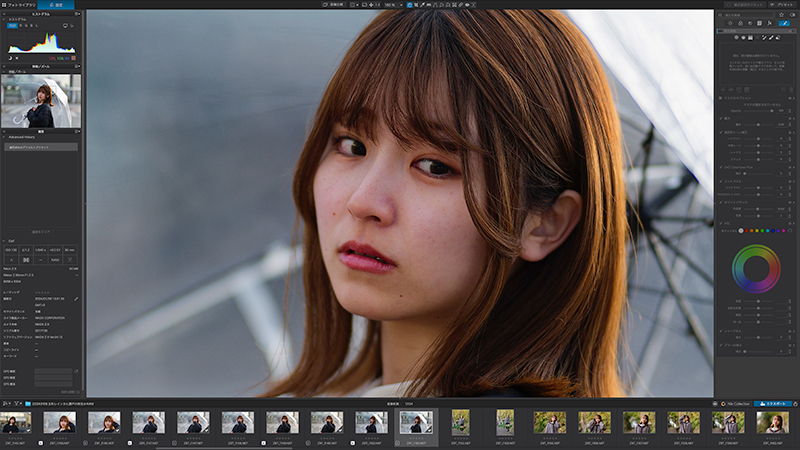Collapse the Histogram section chevron
The height and width of the screenshot is (450, 800).
tap(4, 19)
